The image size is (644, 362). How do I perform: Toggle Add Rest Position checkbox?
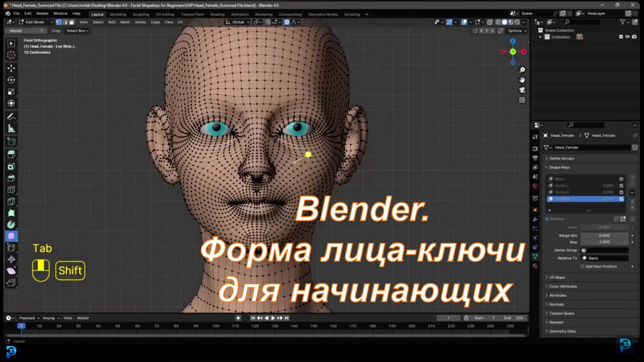point(583,266)
